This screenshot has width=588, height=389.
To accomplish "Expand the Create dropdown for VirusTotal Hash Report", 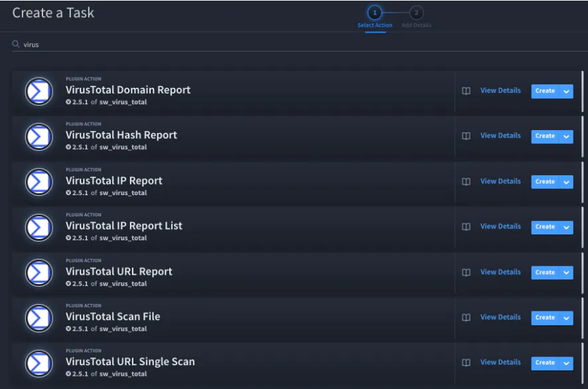I will tap(566, 137).
